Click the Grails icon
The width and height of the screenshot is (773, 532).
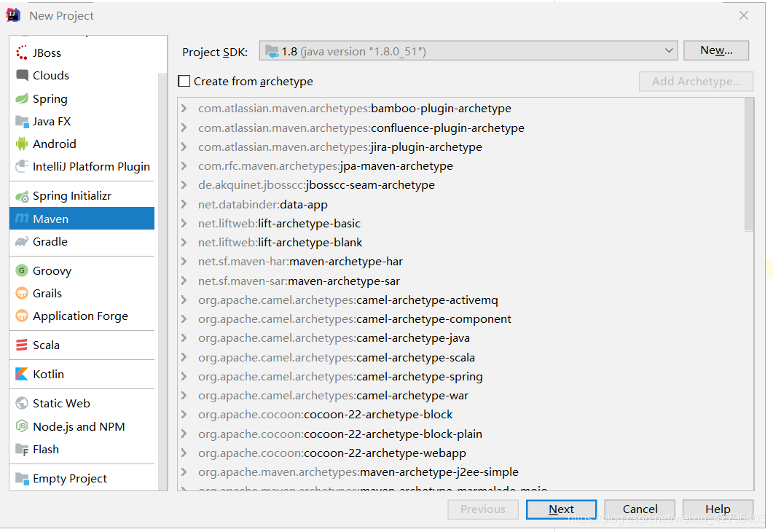pos(22,294)
